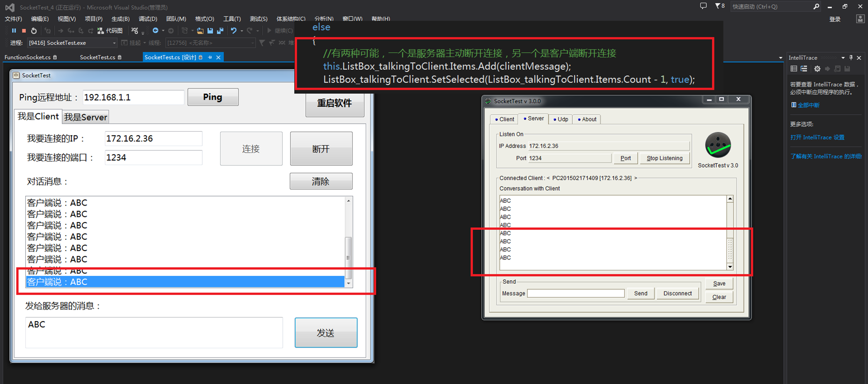868x384 pixels.
Task: Undo with the blue curved arrow icon
Action: pos(234,30)
